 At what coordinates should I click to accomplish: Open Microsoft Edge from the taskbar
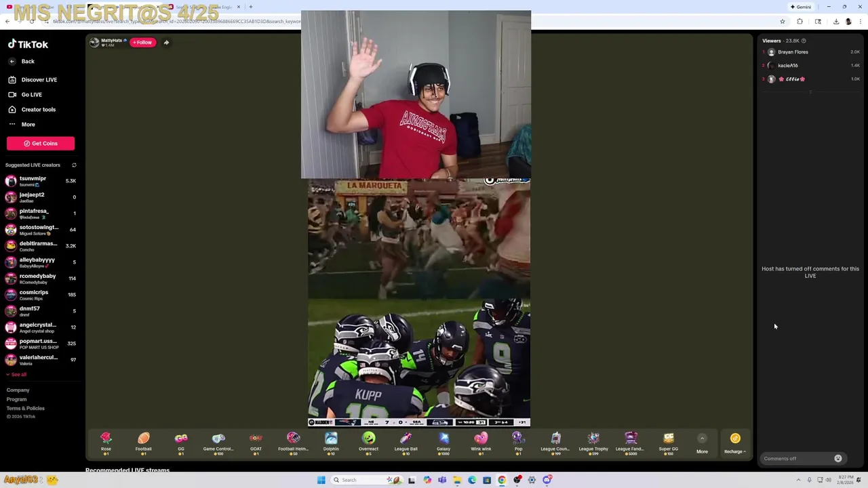click(x=472, y=480)
